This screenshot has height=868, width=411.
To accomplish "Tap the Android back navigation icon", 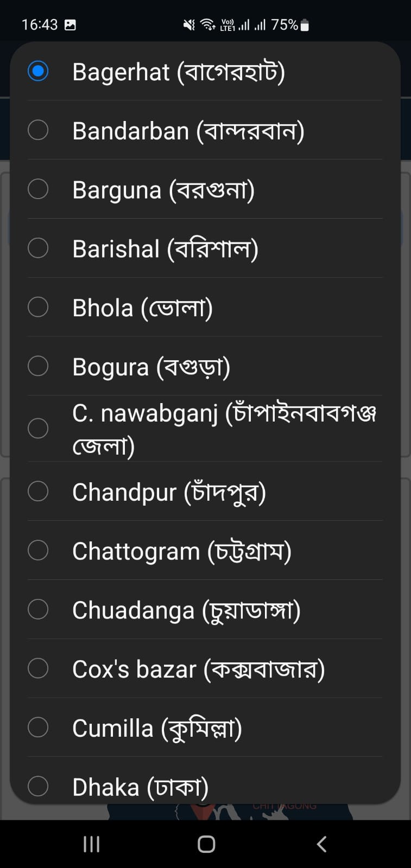I will point(321,844).
